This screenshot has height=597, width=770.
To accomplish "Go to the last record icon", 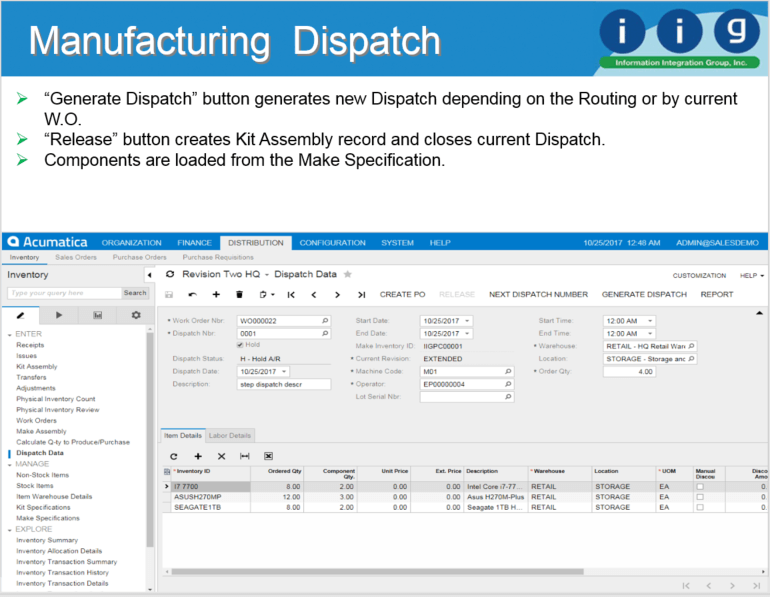I will point(361,295).
